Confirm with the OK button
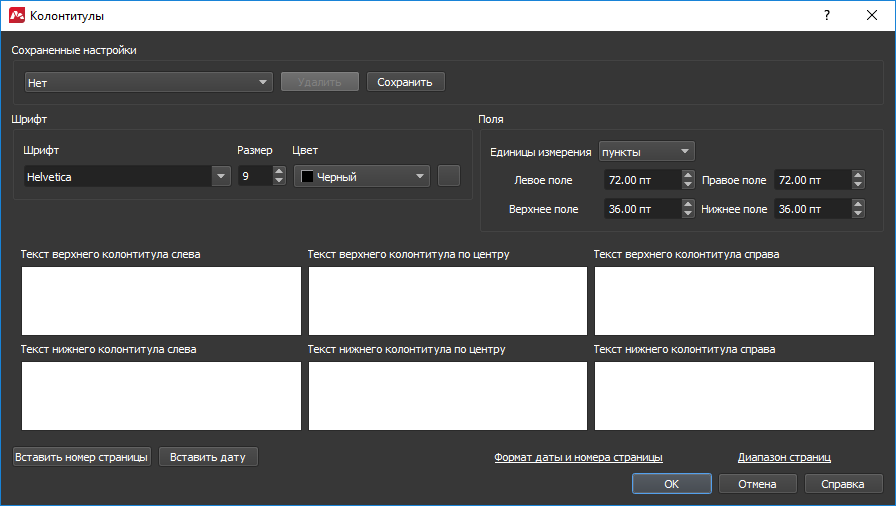Screen dimensions: 896x506 click(672, 484)
